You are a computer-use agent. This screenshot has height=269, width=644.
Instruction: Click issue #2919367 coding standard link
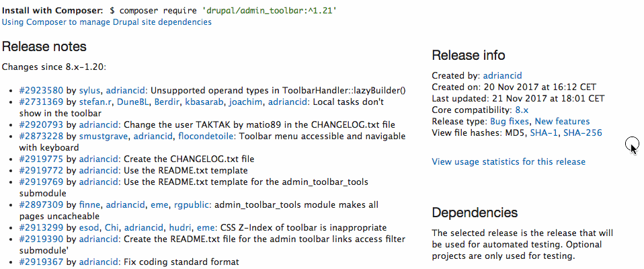tap(41, 262)
